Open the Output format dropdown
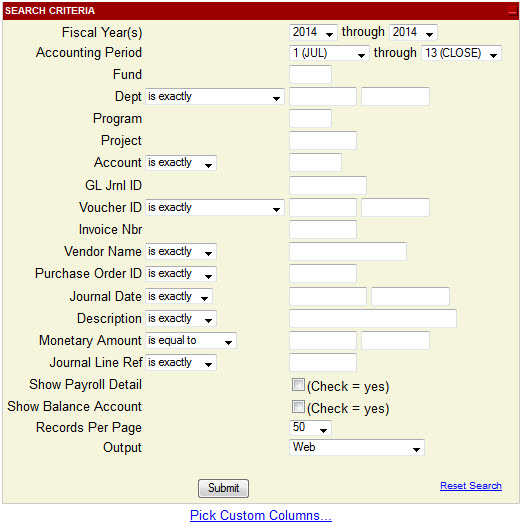 [357, 448]
